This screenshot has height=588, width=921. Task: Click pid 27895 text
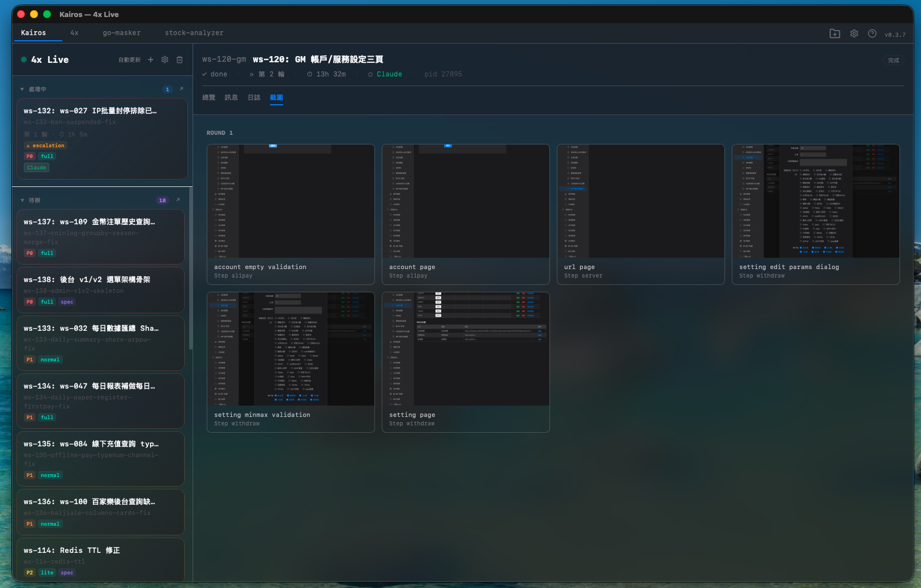(x=443, y=74)
